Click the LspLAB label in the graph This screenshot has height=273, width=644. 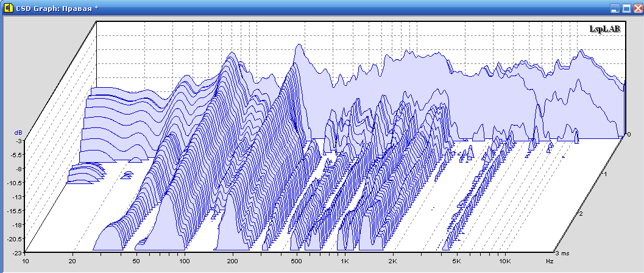(605, 29)
